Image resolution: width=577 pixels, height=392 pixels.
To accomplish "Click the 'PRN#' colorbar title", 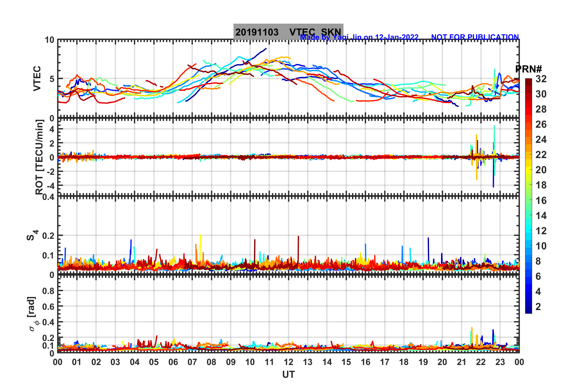I will click(x=528, y=69).
